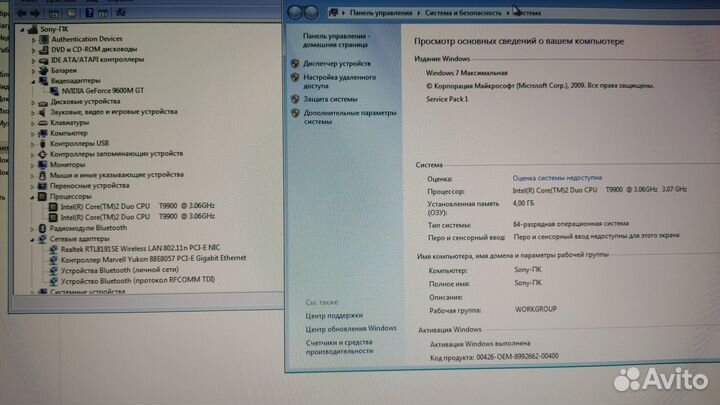The height and width of the screenshot is (405, 720).
Task: Click forward arrow in Device Manager toolbar
Action: [x=35, y=13]
